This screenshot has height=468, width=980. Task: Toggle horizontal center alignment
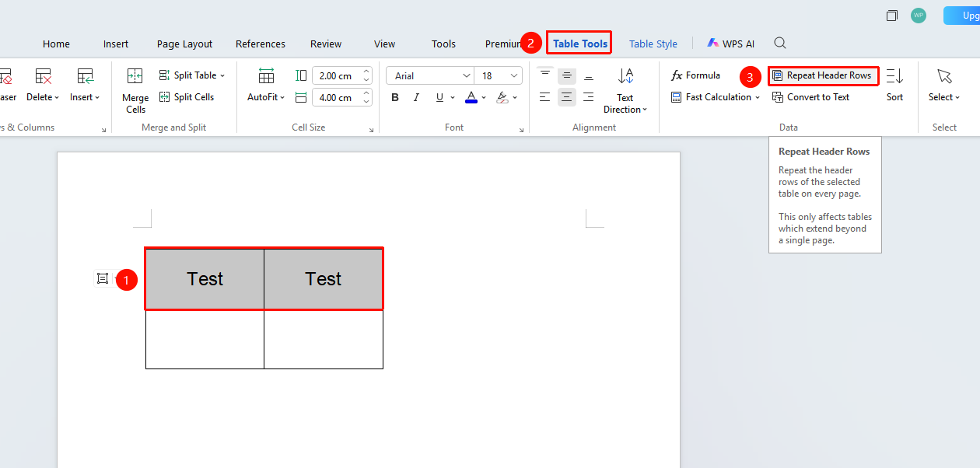567,97
